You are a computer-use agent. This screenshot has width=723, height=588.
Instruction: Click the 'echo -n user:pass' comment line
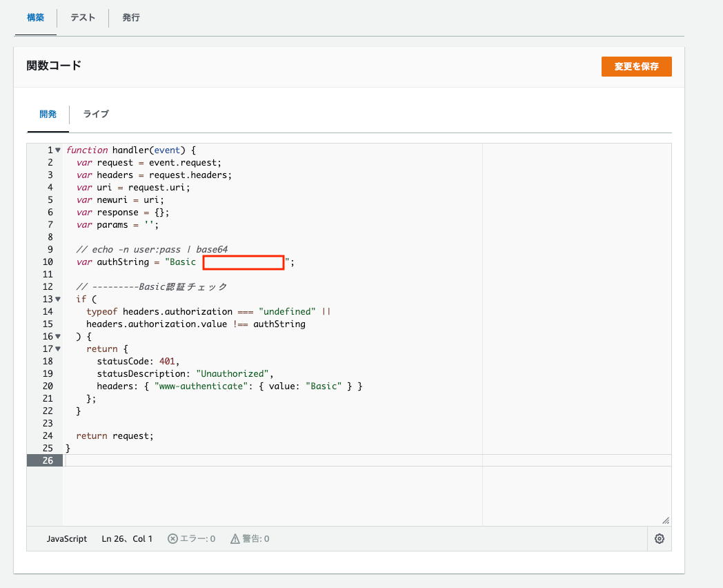point(152,250)
